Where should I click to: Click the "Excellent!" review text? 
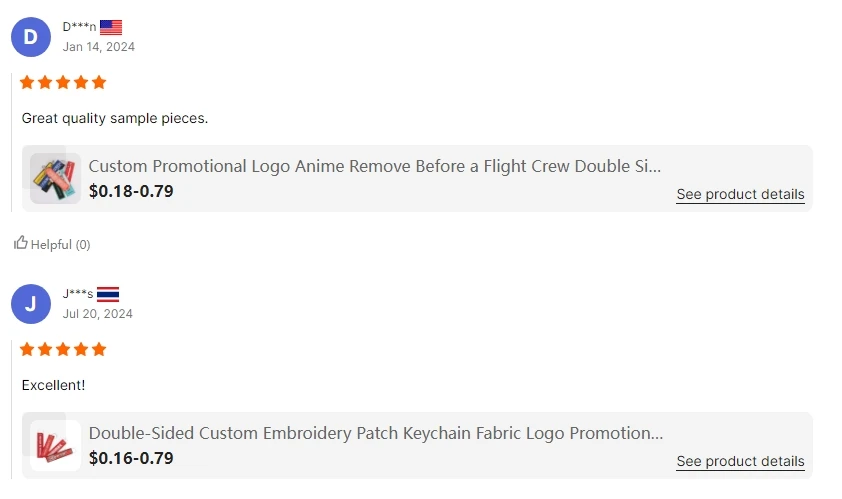(54, 385)
